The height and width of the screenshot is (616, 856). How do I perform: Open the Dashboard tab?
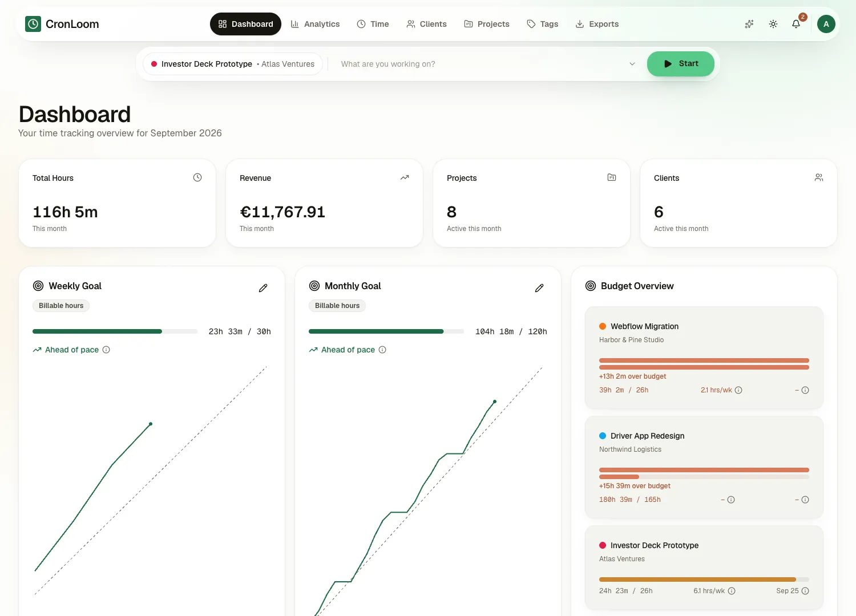pos(245,24)
